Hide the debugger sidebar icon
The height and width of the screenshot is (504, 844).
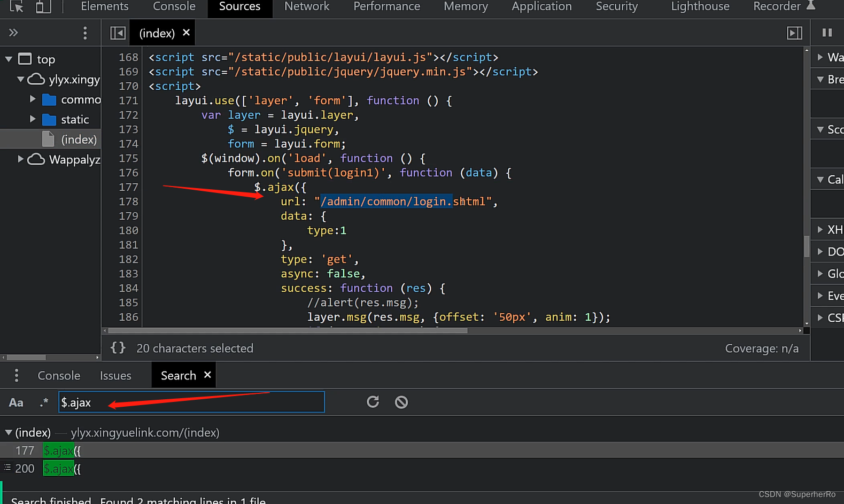pos(795,33)
